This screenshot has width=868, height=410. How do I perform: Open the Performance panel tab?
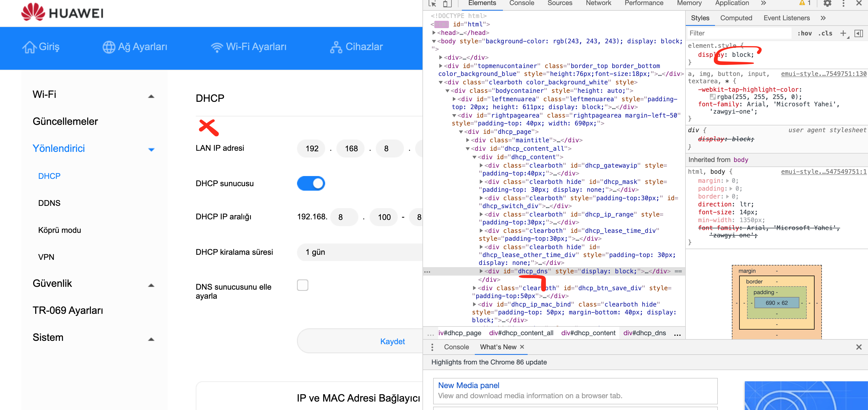[644, 3]
